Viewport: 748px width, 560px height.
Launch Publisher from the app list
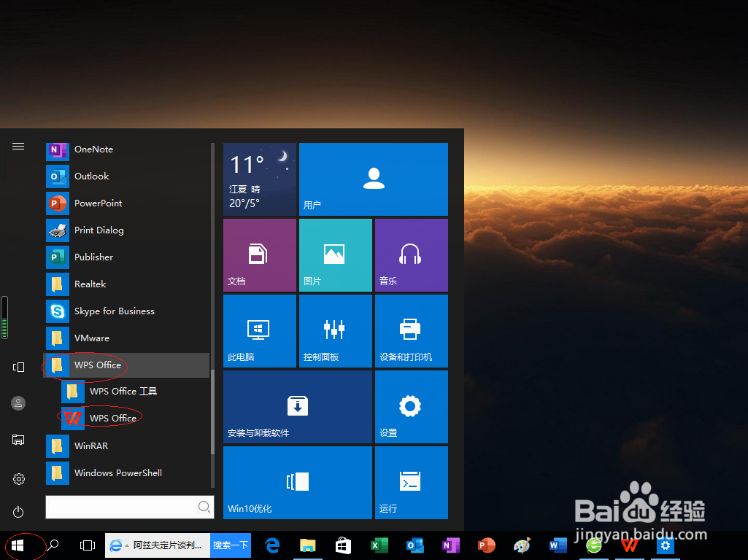pos(128,257)
